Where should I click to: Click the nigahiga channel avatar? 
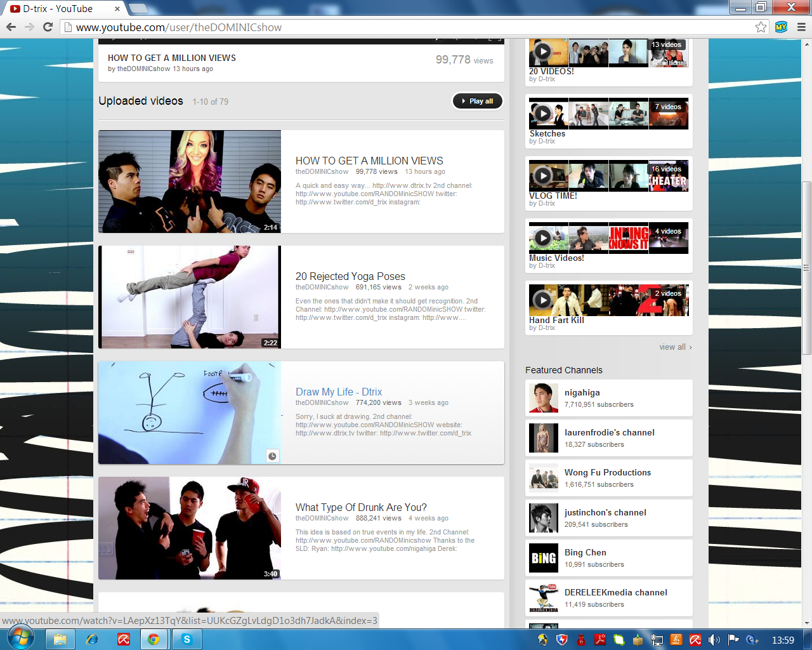[544, 398]
